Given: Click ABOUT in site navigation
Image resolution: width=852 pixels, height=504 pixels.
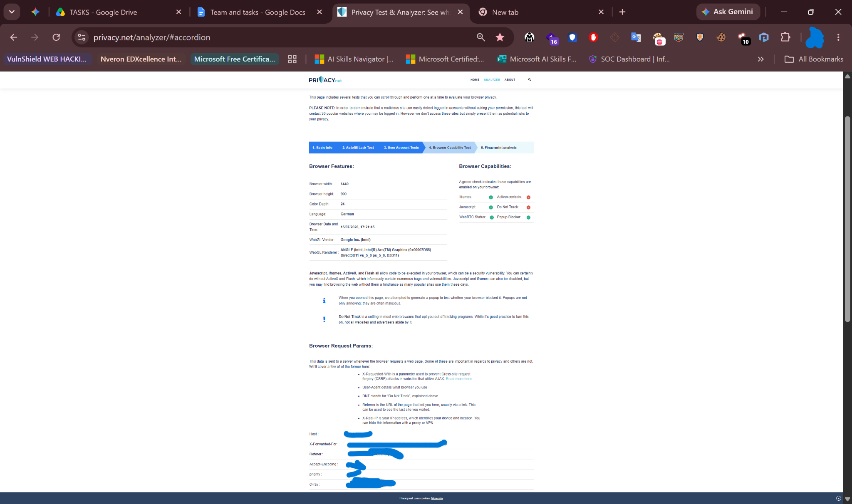Looking at the screenshot, I should click(x=510, y=79).
